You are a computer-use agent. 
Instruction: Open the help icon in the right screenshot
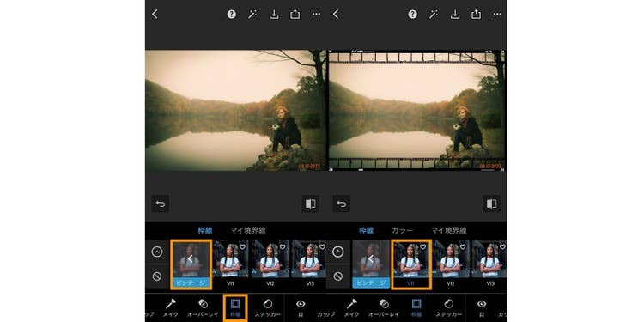[413, 15]
